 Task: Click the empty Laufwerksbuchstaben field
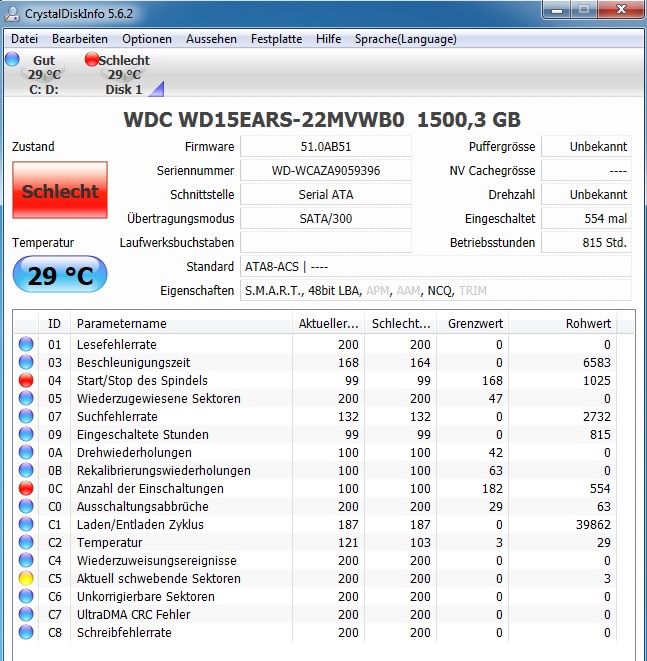pyautogui.click(x=326, y=242)
